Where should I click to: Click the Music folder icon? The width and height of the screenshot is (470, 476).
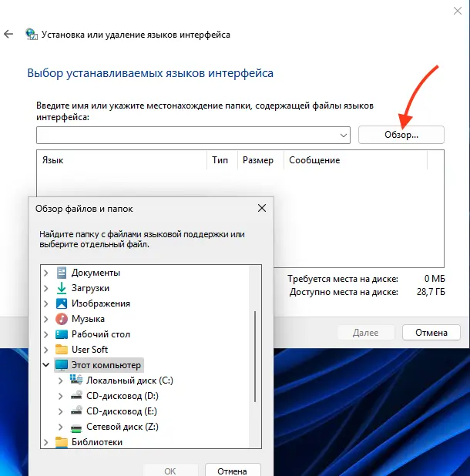point(62,319)
